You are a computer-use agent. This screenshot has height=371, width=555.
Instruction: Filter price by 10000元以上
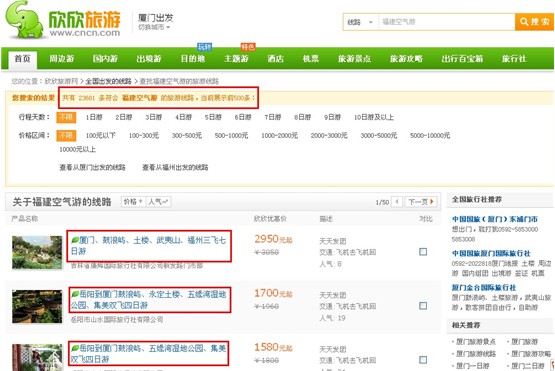(77, 149)
